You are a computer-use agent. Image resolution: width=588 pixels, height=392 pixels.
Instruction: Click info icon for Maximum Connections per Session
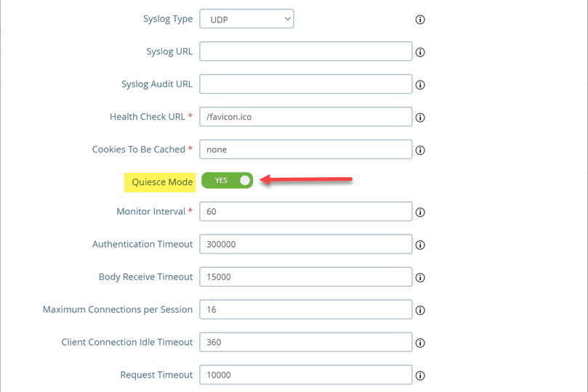click(x=420, y=311)
